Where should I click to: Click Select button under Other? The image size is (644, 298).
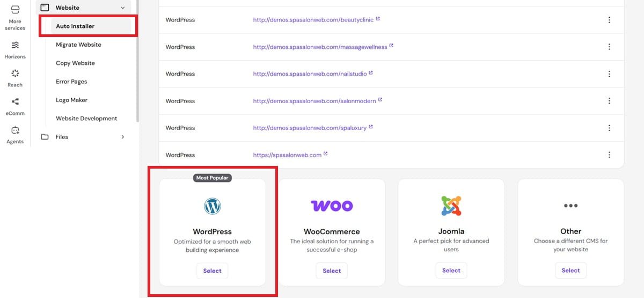click(570, 271)
